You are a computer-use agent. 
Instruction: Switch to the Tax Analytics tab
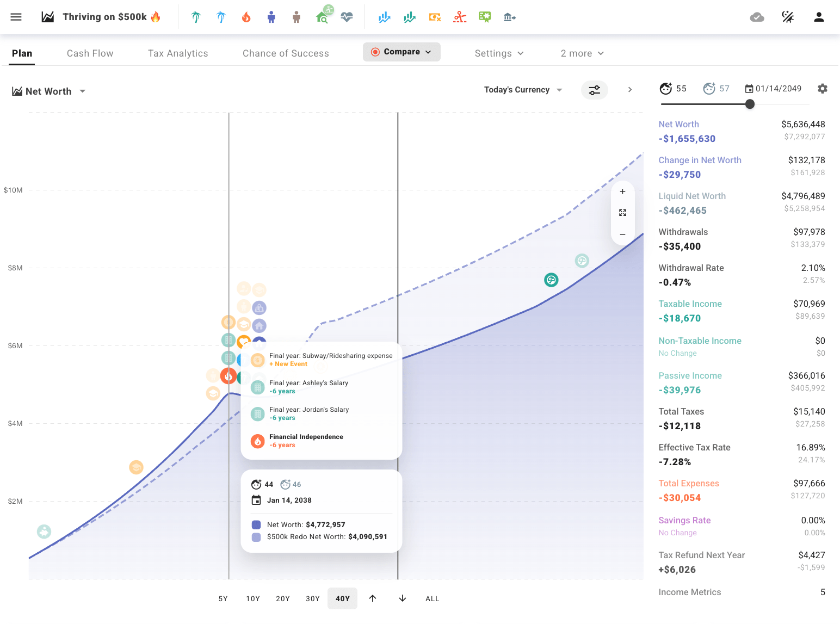178,53
